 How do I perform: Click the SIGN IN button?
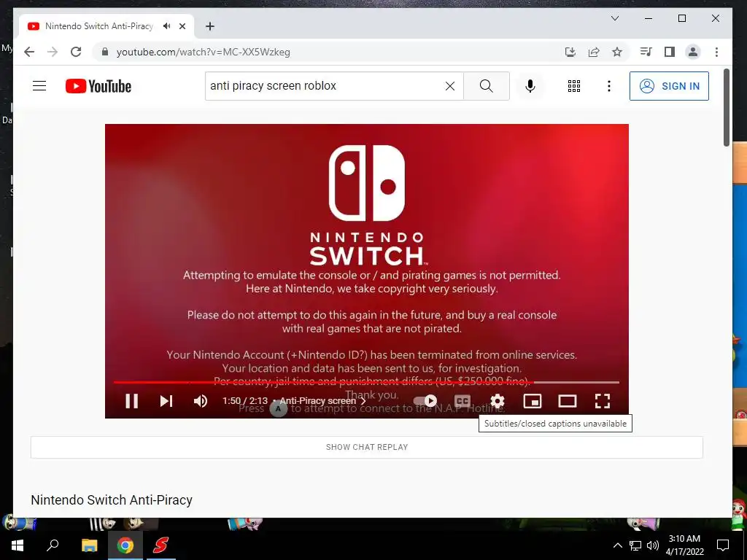click(x=669, y=86)
